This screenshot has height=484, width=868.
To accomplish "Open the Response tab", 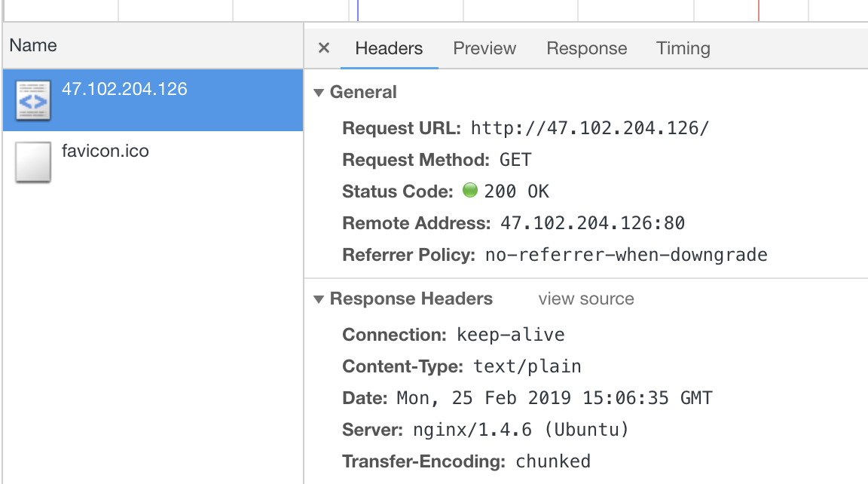I will (586, 48).
